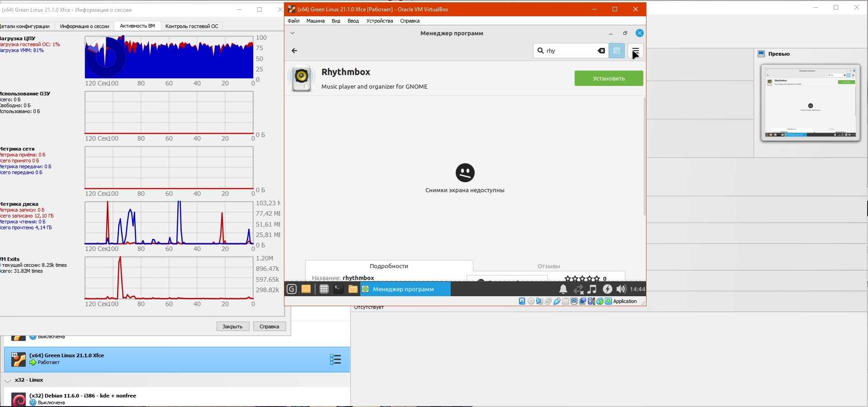Open the window menu chevron in Менеджер программ
Viewport: 868px width, 407px height.
(x=292, y=33)
